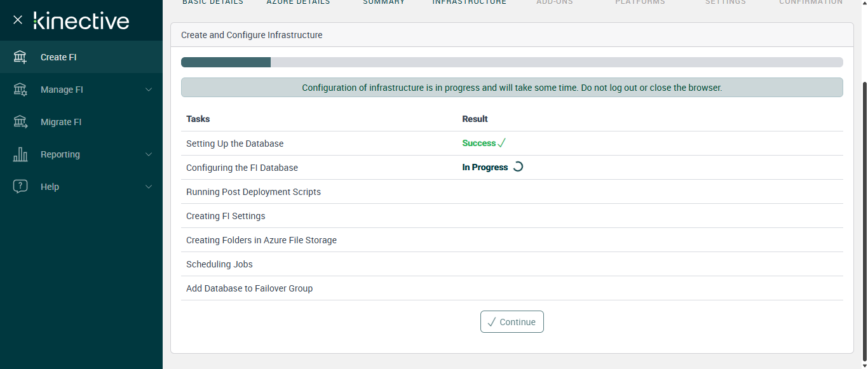Click the Reporting bar chart icon
868x369 pixels.
point(20,154)
